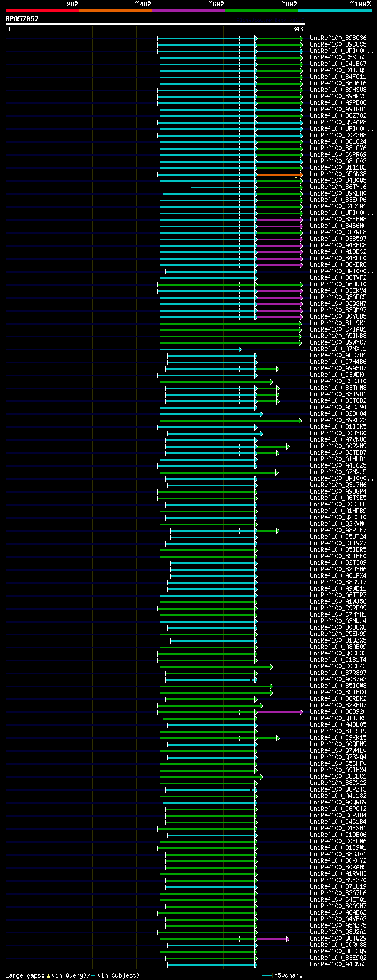Click the cyan ~100% identity legend segment
Image resolution: width=377 pixels, height=980 pixels.
tap(334, 11)
